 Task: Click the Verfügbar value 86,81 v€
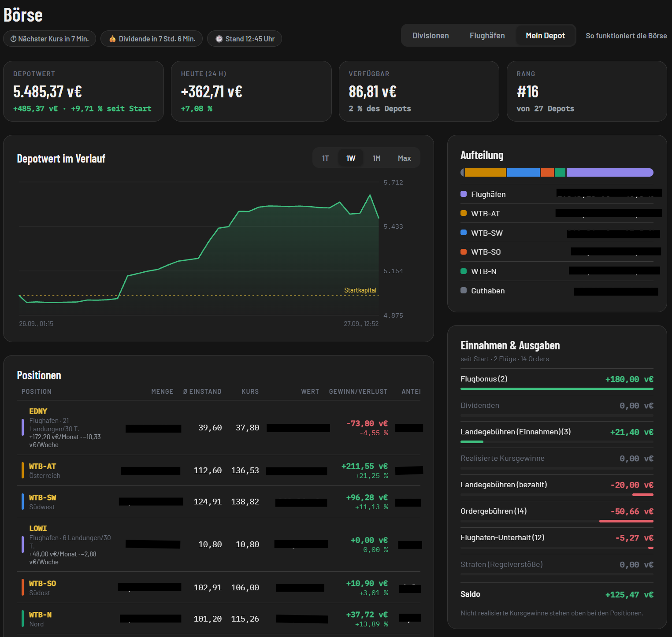click(372, 92)
